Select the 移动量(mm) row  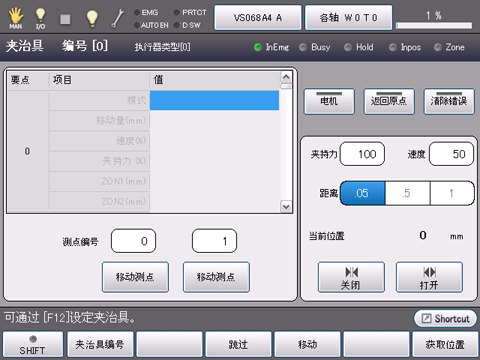(164, 120)
